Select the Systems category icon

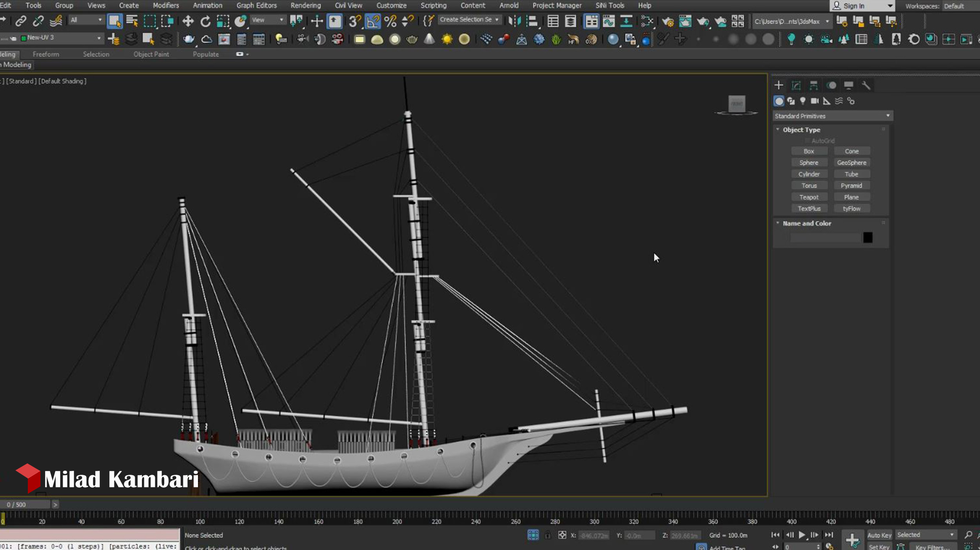coord(851,101)
